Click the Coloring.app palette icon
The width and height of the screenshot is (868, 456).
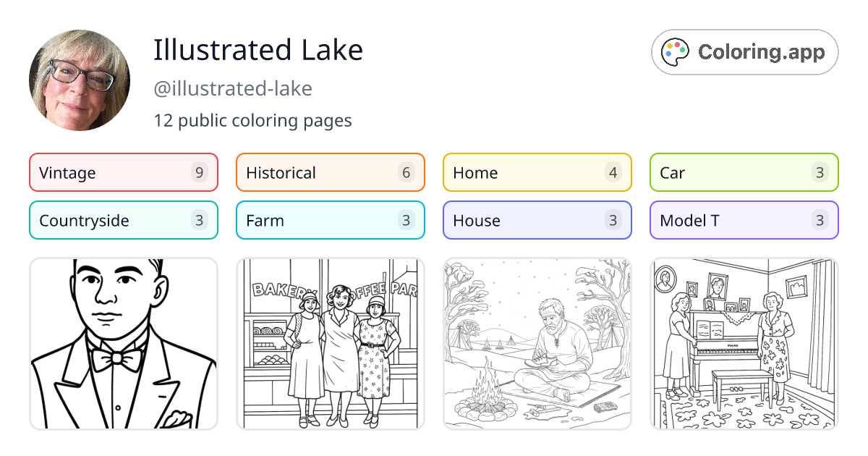(x=675, y=51)
